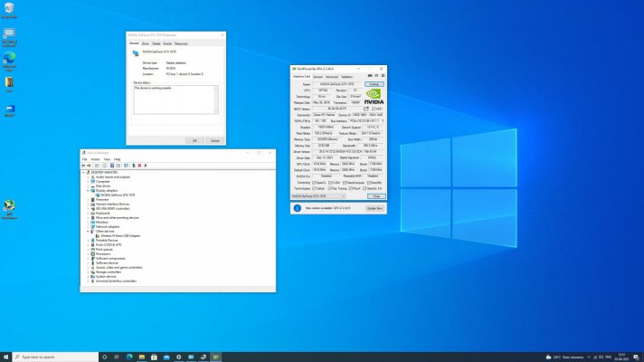Open the File menu in Device Manager
The image size is (644, 362).
click(x=85, y=159)
